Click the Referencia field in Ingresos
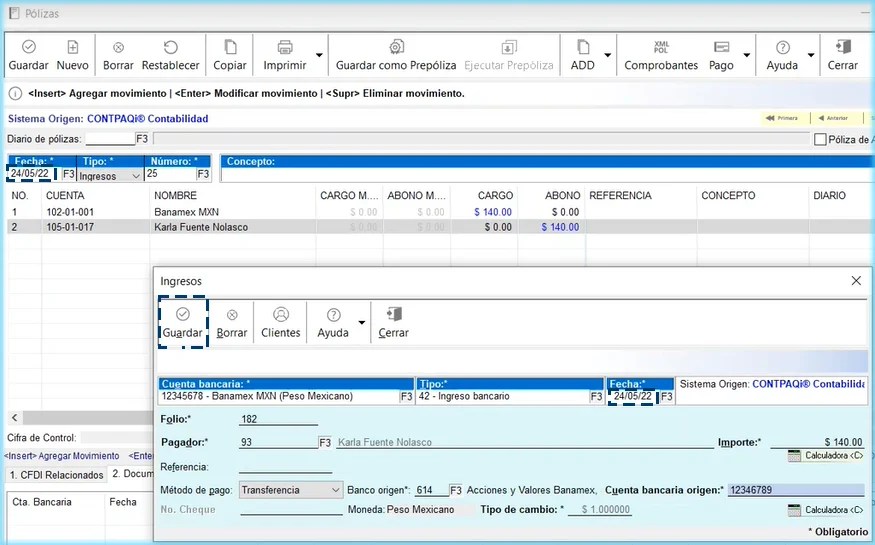The image size is (875, 545). (x=285, y=467)
